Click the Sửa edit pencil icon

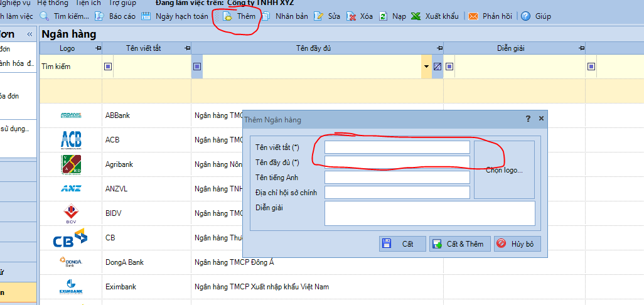point(319,16)
